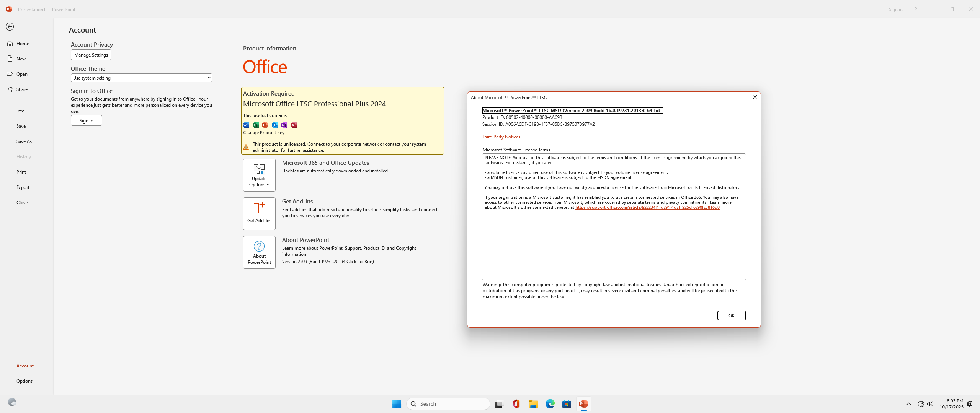Click the Excel app icon under product contains
This screenshot has height=413, width=980.
tap(256, 125)
